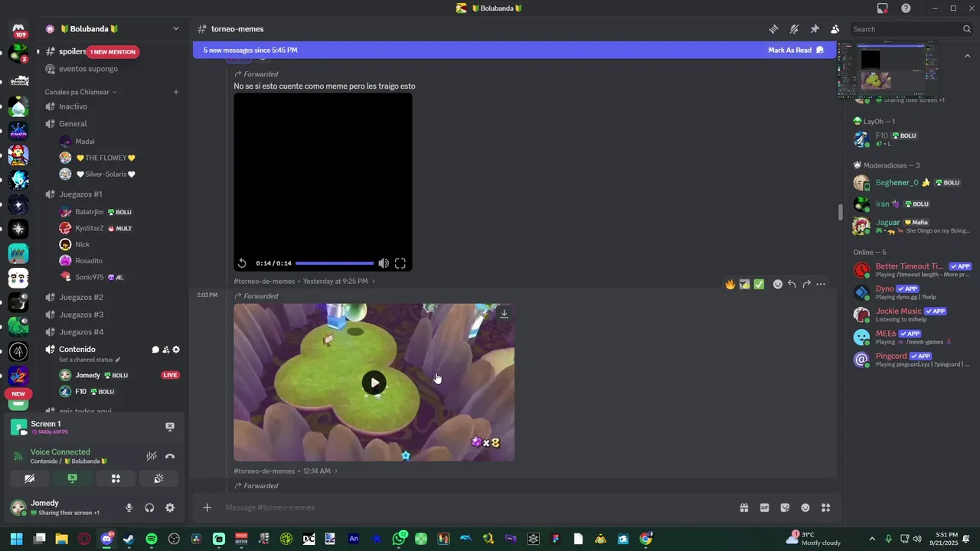Click Set a channel status
Screen dimensions: 980x551
(90, 360)
